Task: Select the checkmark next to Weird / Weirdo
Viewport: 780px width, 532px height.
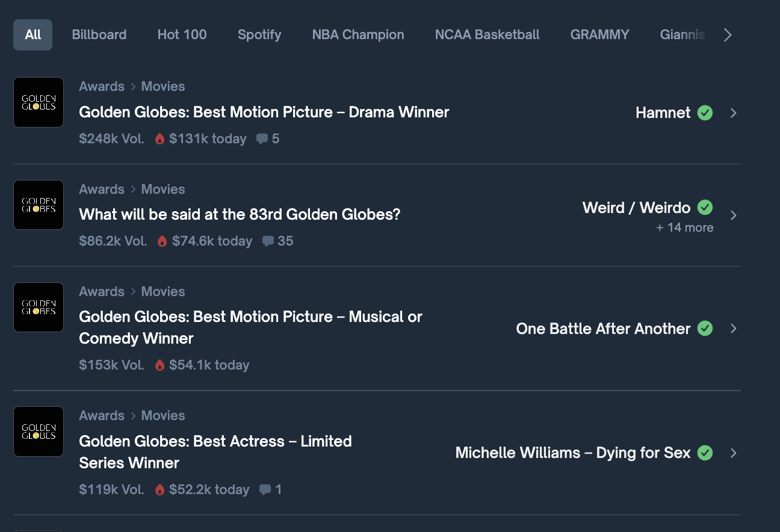Action: coord(705,207)
